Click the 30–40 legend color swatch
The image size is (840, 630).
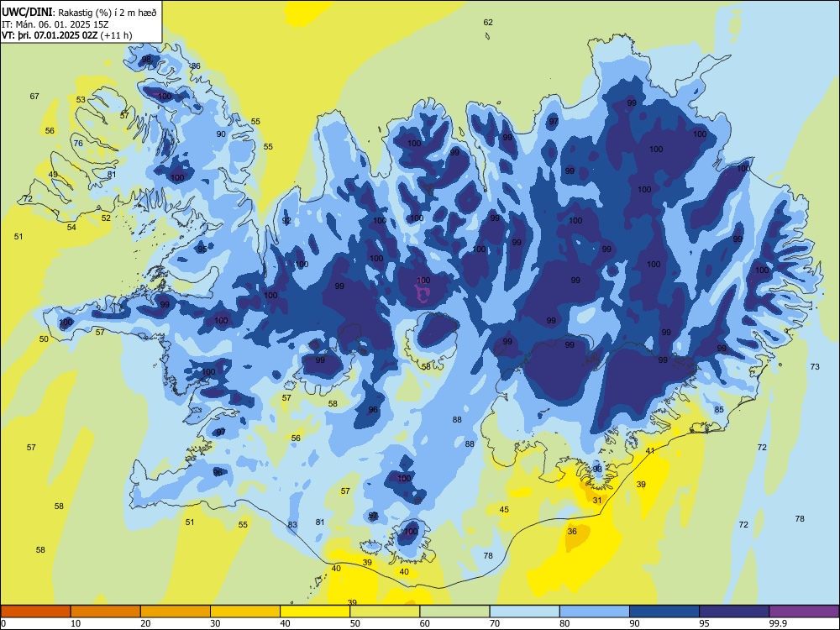(245, 612)
